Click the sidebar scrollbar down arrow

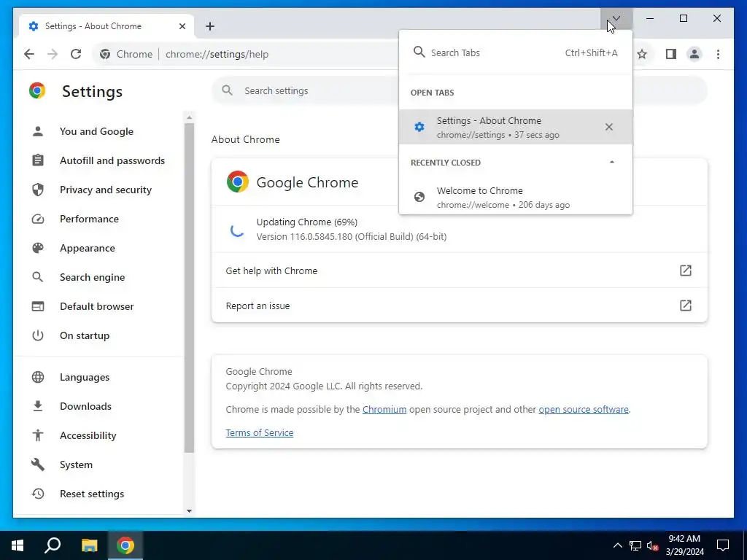[x=189, y=511]
